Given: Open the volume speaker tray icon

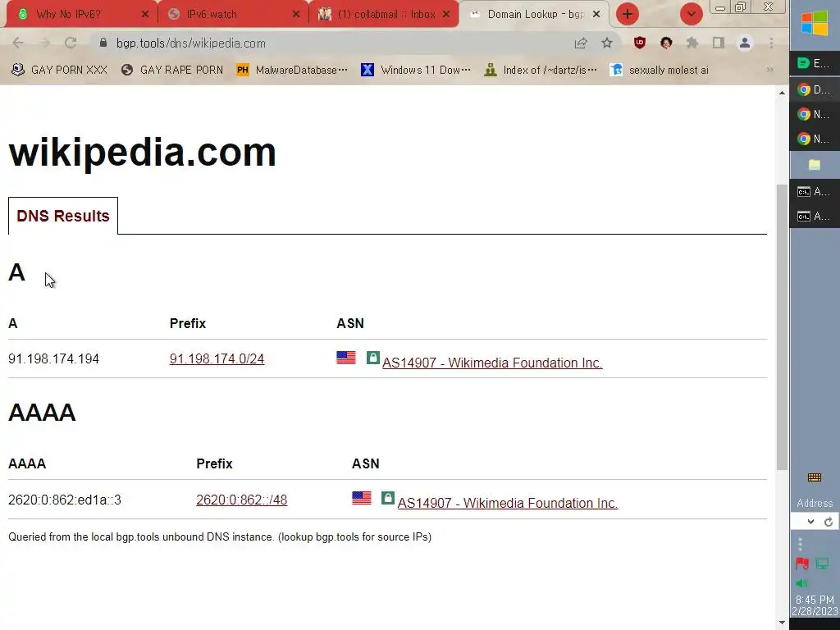Looking at the screenshot, I should (x=802, y=583).
